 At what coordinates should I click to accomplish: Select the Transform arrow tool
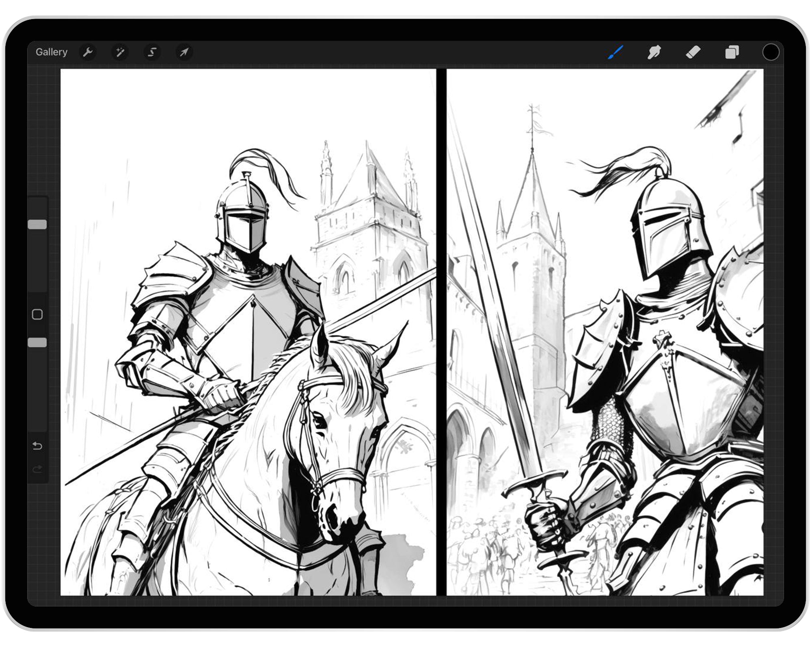pyautogui.click(x=184, y=52)
